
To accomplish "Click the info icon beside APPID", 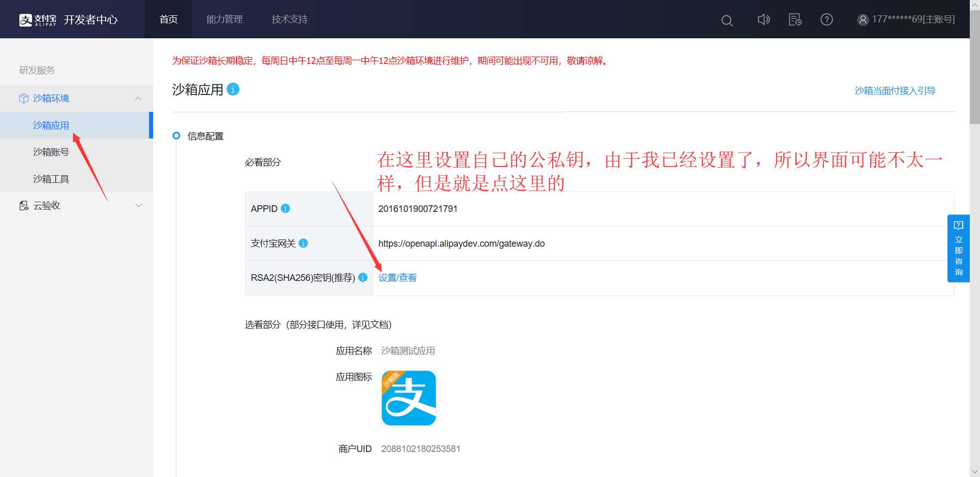I will 285,208.
